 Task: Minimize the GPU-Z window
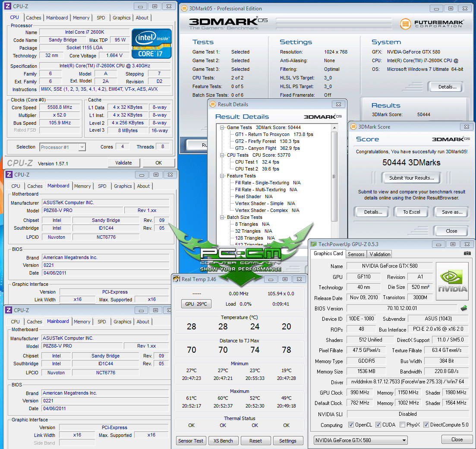pyautogui.click(x=438, y=244)
